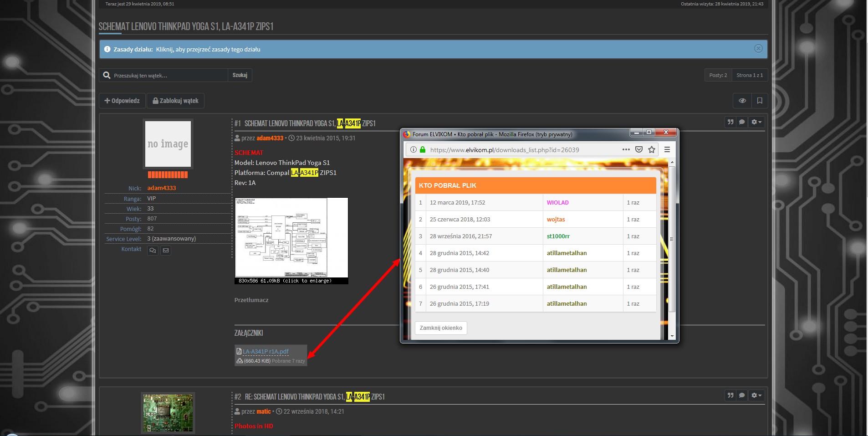Open post #2 title link

pos(315,397)
